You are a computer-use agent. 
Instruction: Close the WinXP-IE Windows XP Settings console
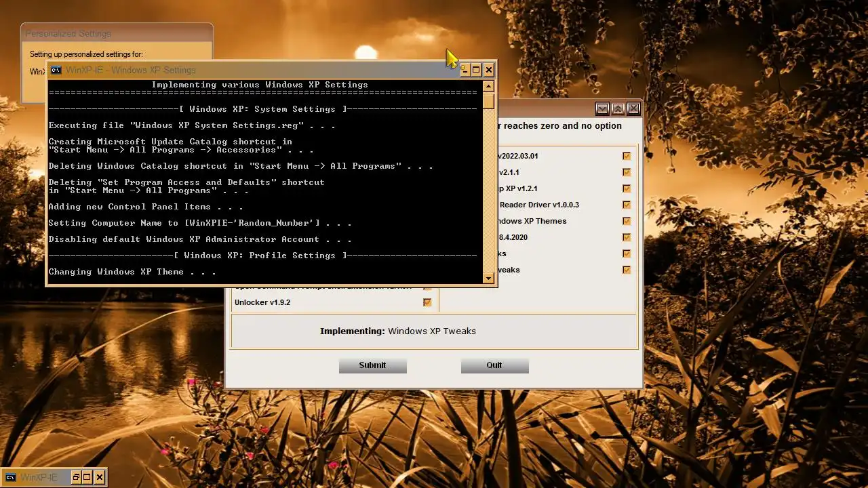488,70
